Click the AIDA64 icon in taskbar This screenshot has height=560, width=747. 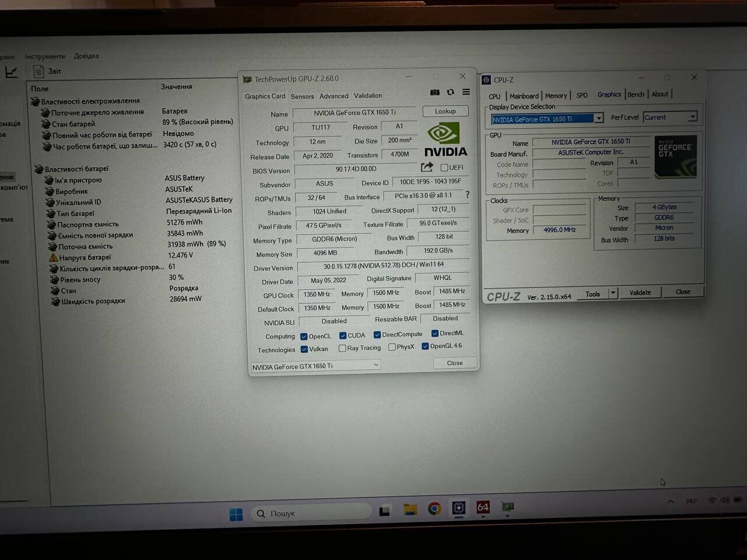(483, 508)
